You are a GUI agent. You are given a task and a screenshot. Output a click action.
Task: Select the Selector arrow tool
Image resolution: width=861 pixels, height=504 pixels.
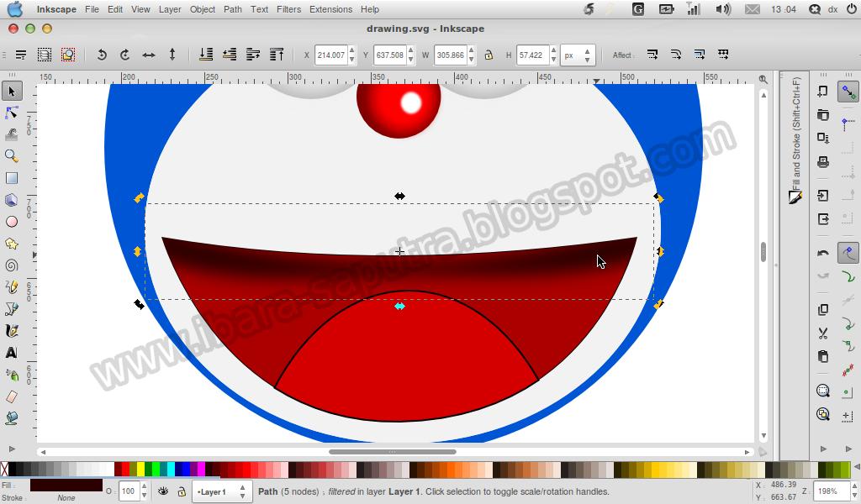click(12, 91)
